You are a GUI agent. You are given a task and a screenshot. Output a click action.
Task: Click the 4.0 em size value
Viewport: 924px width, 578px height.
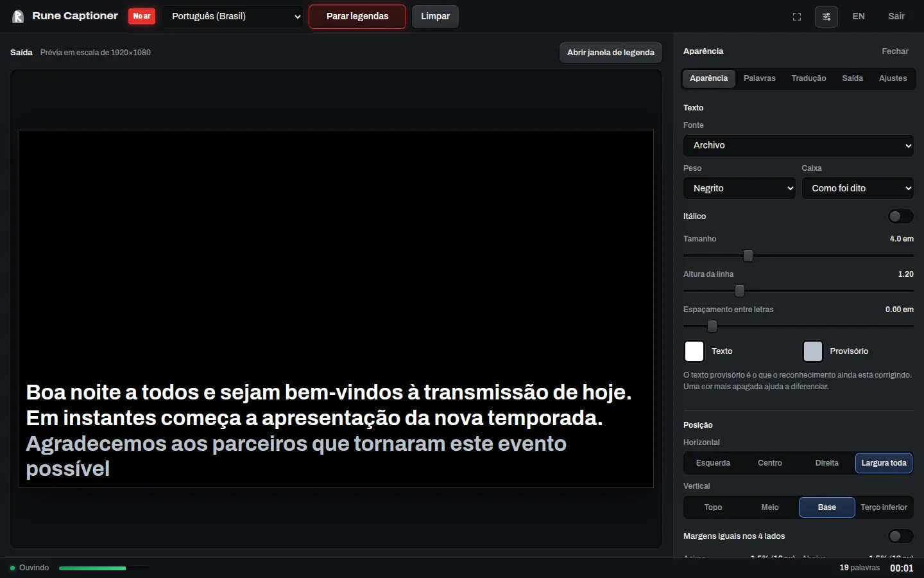(902, 239)
